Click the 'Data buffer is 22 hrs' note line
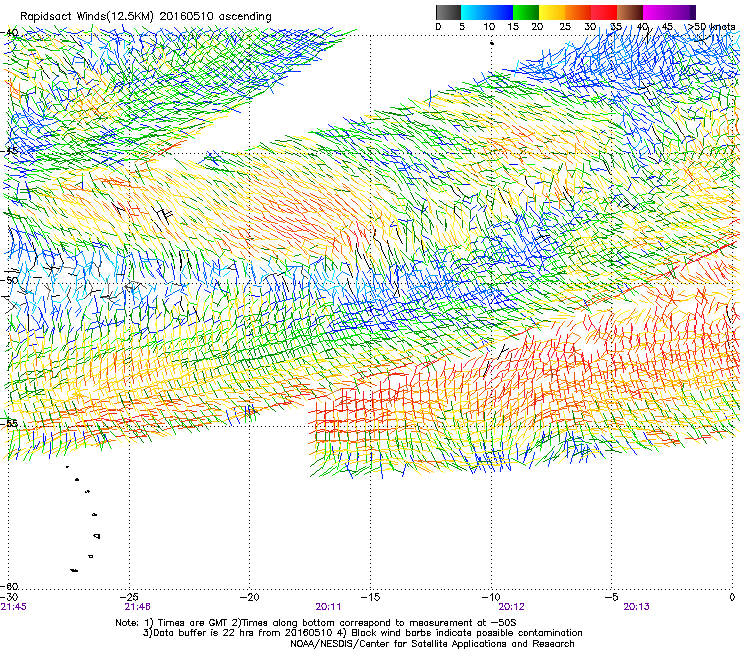Screen dimensions: 740x650 362,633
